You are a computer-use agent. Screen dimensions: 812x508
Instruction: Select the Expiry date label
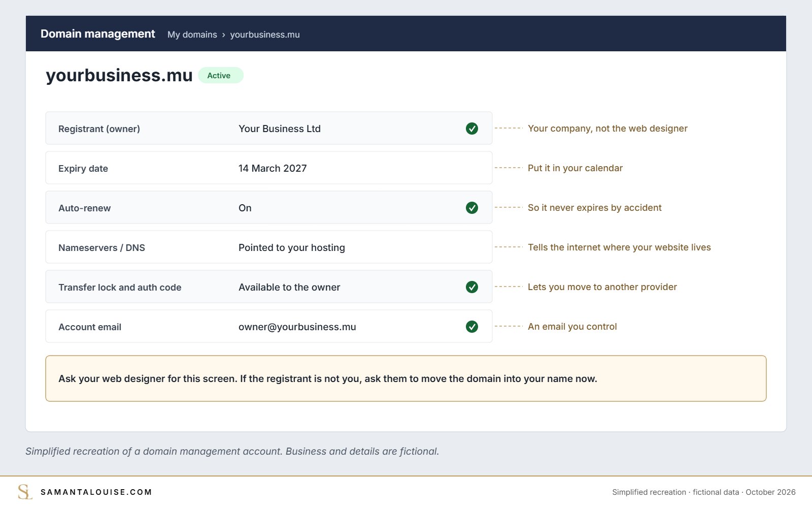click(x=83, y=169)
